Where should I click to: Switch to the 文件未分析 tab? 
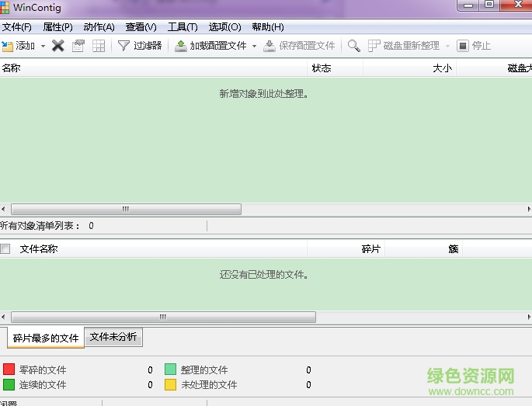113,337
